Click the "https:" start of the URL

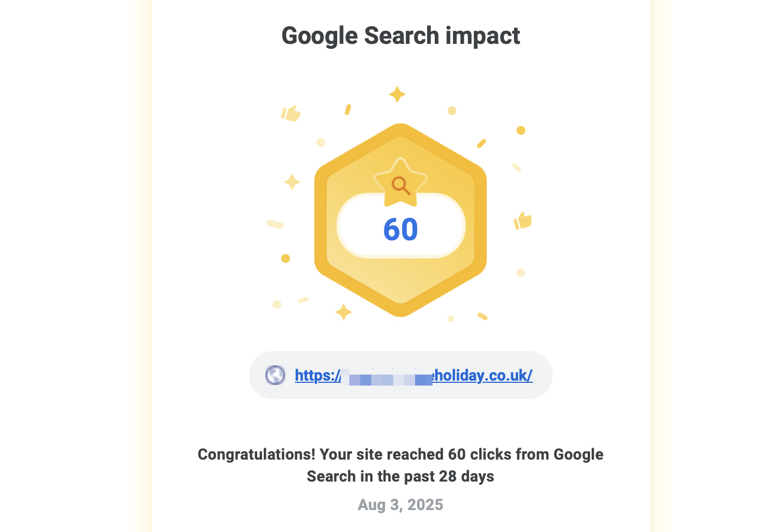(315, 375)
